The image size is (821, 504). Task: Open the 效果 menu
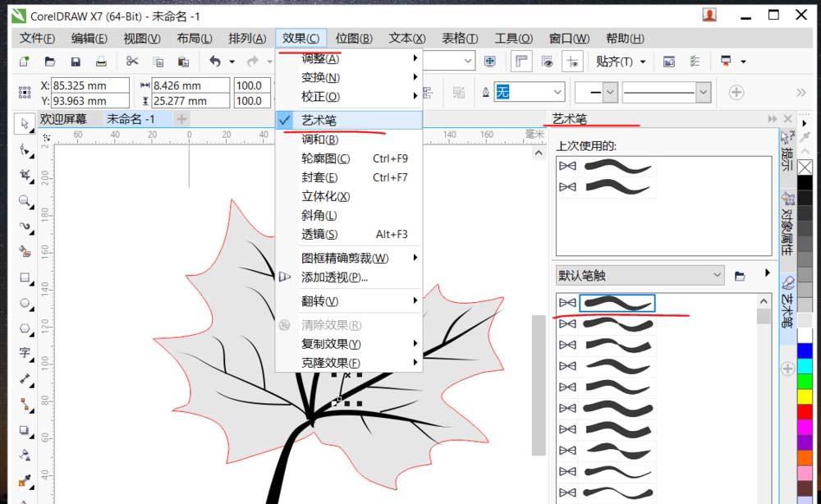[x=302, y=38]
